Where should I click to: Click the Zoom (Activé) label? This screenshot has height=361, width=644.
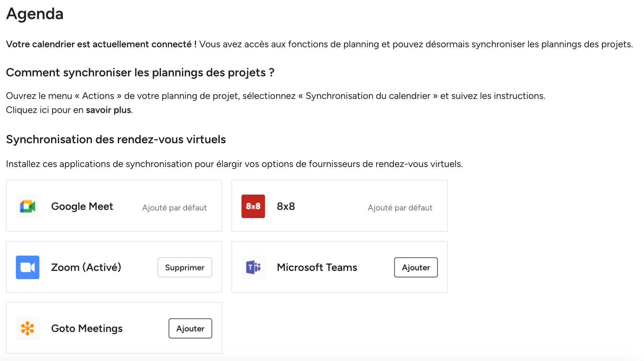[x=86, y=267]
